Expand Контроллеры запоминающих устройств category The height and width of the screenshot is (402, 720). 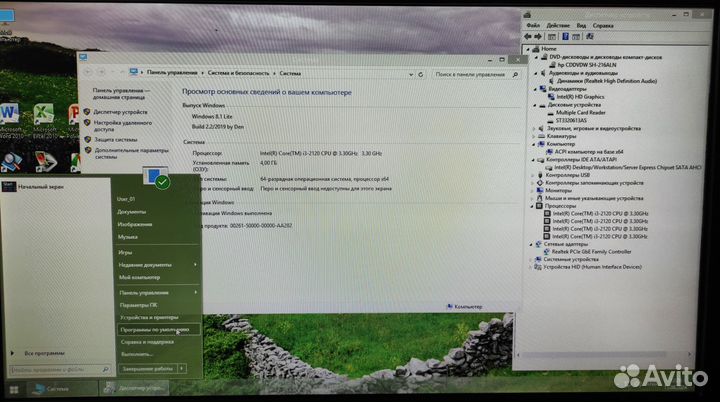[533, 183]
